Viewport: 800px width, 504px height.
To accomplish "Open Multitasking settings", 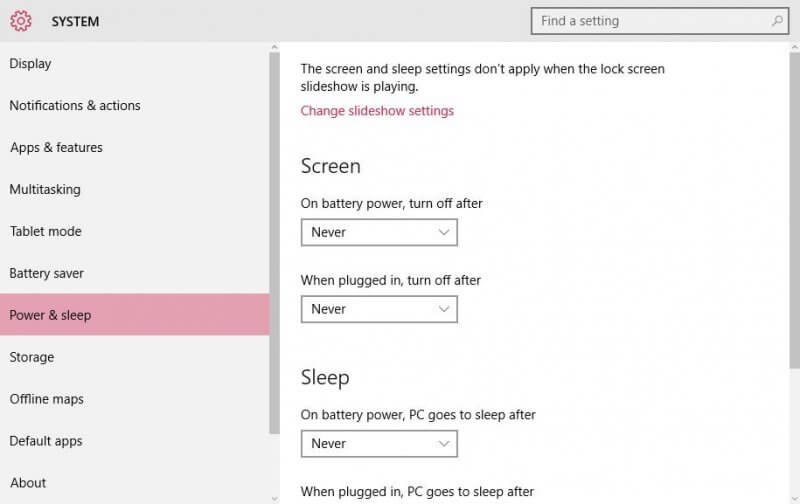I will coord(135,189).
